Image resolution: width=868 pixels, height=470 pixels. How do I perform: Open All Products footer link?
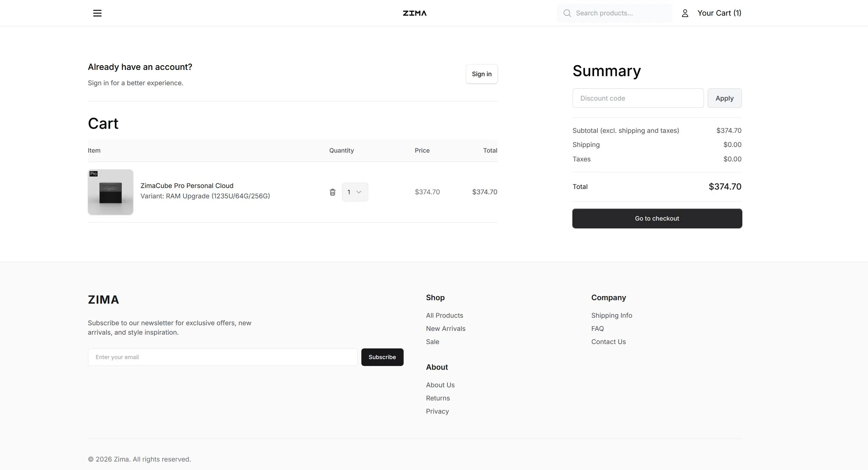pos(444,315)
